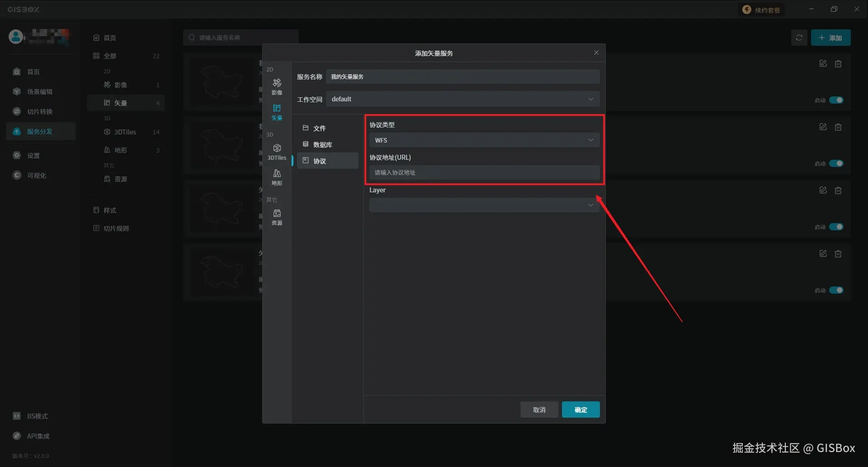
Task: Open the 协议类型 dropdown showing WFS
Action: [x=485, y=140]
